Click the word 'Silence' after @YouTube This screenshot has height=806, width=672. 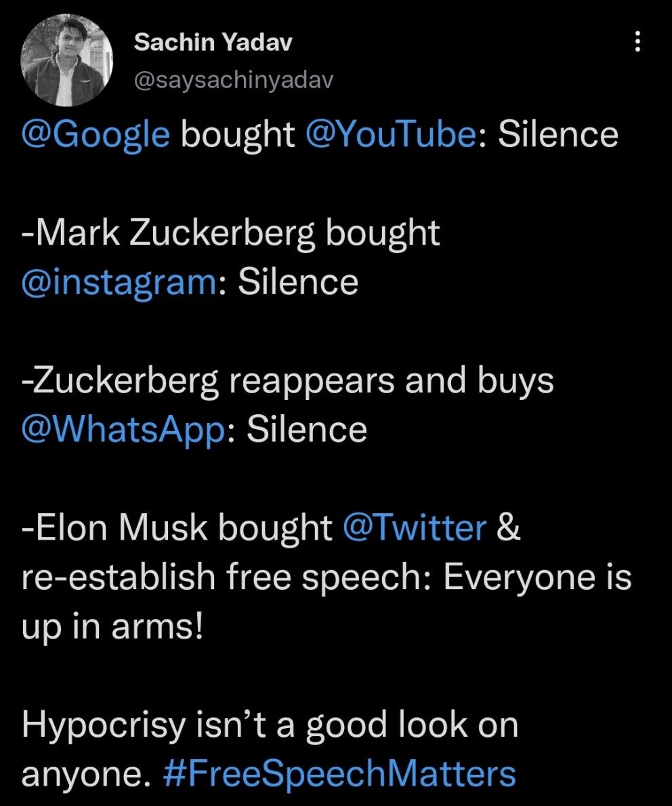[x=558, y=135]
